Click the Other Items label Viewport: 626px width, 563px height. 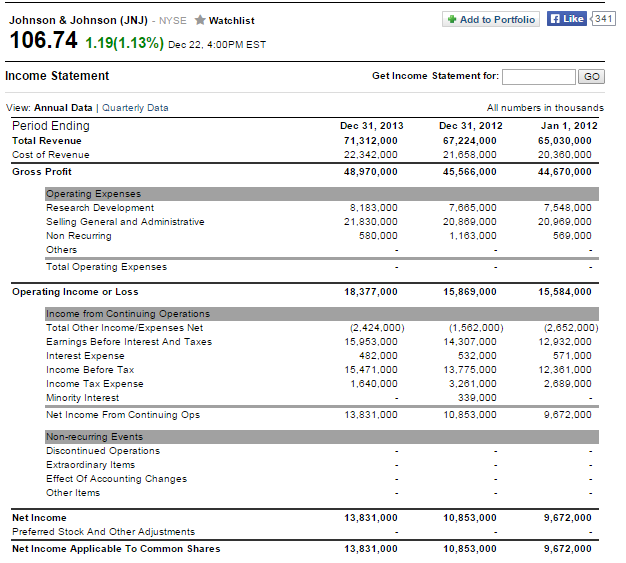pos(73,493)
